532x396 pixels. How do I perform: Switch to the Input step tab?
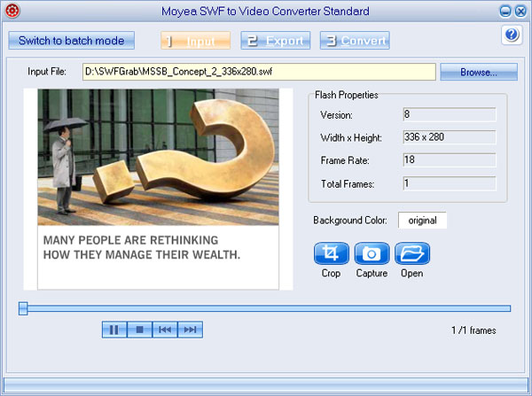click(196, 41)
